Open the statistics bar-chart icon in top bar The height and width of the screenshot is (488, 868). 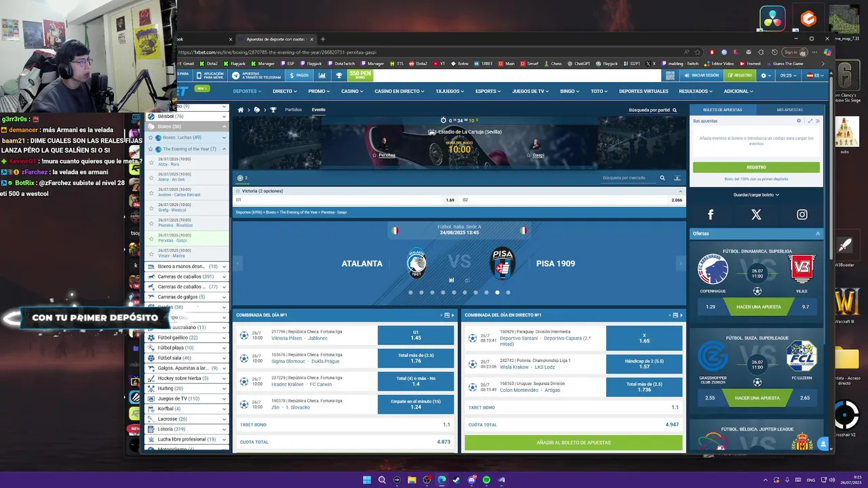point(321,75)
